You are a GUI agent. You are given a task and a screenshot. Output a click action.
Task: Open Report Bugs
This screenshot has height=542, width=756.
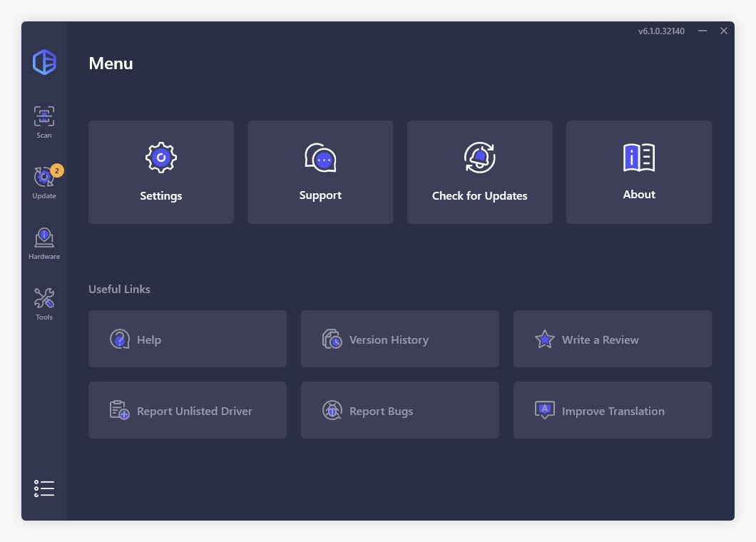click(399, 410)
